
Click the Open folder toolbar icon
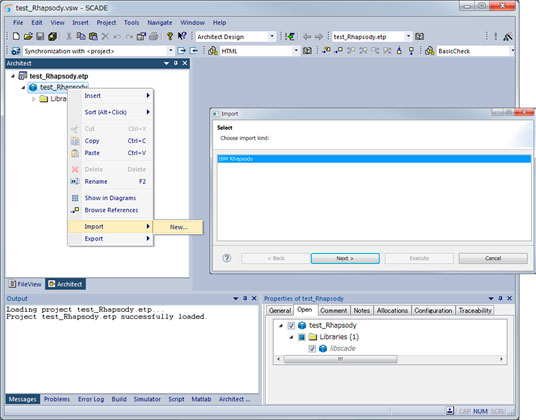(28, 36)
